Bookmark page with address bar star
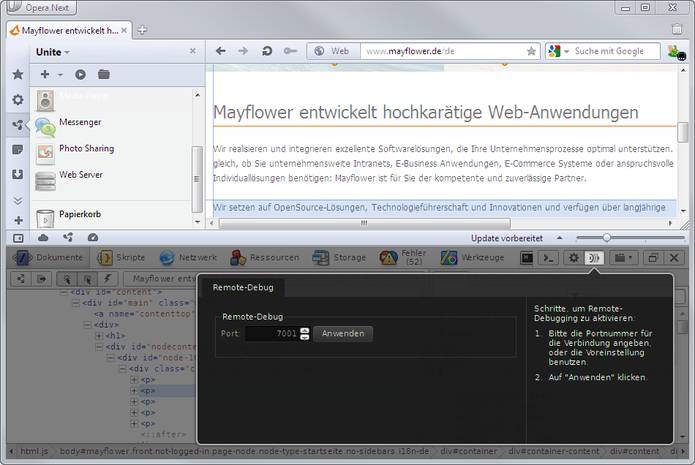Screen dimensions: 695x465 (x=531, y=51)
